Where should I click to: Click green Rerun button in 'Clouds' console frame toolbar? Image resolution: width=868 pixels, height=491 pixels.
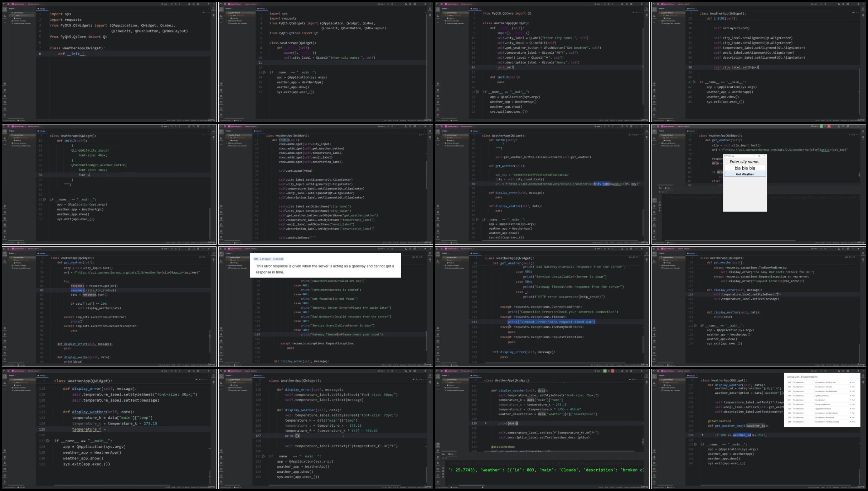[x=605, y=371]
